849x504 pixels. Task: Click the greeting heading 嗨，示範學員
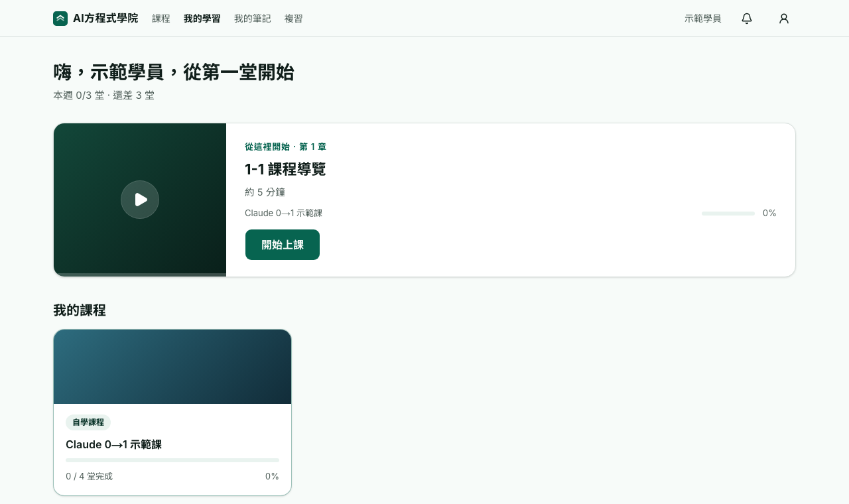[174, 72]
